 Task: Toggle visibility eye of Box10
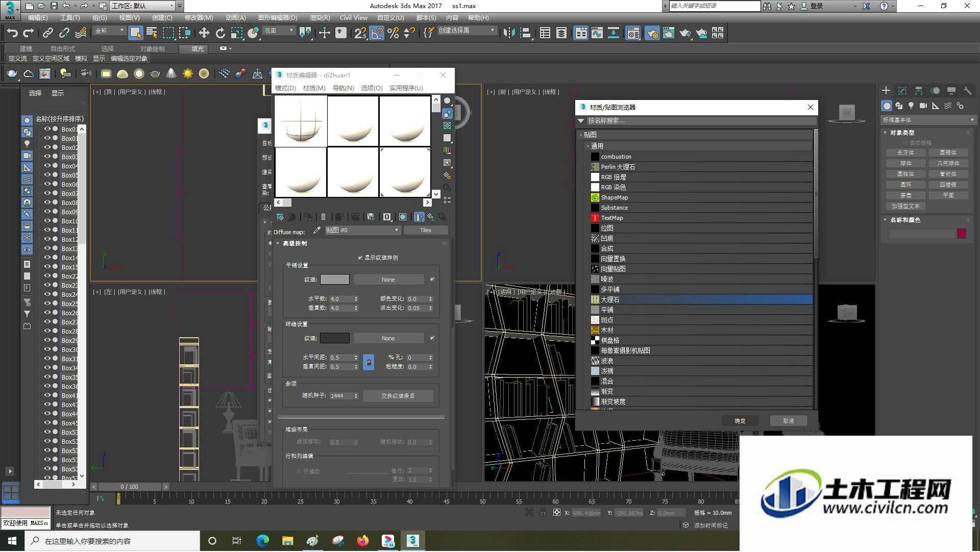click(x=47, y=221)
